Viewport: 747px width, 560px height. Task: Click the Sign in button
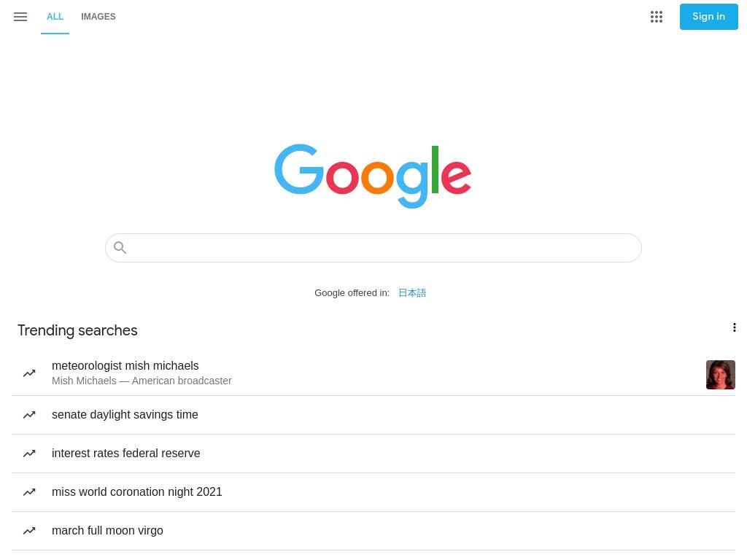708,17
